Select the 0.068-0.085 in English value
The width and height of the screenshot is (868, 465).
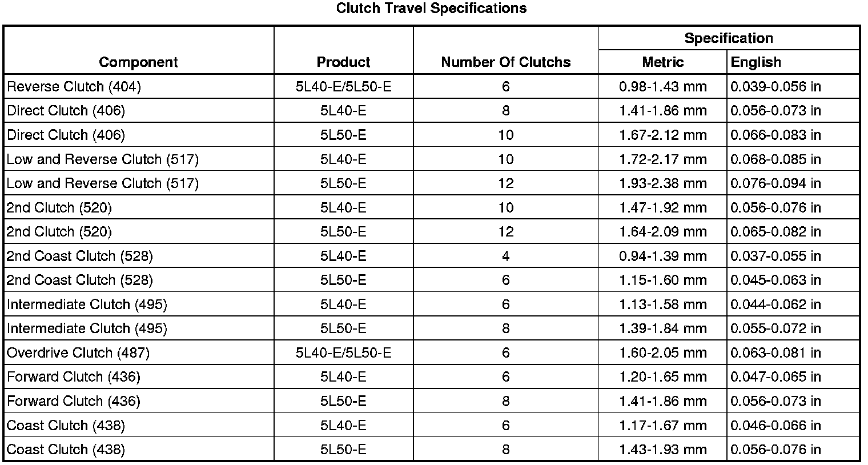[775, 159]
